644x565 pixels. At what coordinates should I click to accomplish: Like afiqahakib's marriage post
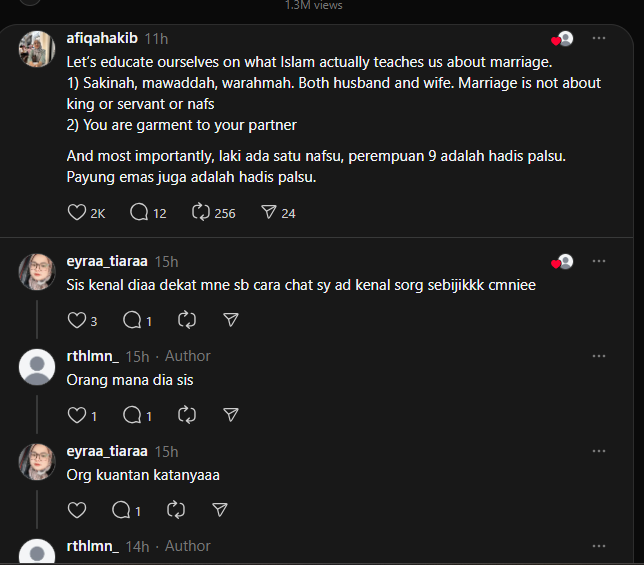tap(77, 212)
